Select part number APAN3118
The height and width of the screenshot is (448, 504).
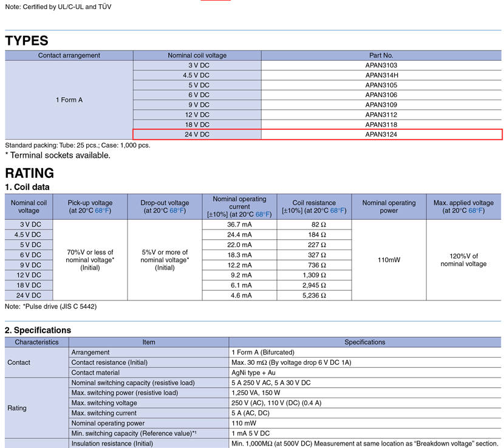[x=381, y=124]
